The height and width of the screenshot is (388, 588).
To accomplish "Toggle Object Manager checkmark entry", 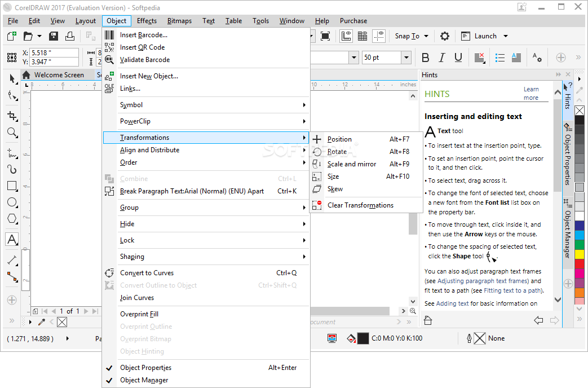I will (x=206, y=380).
